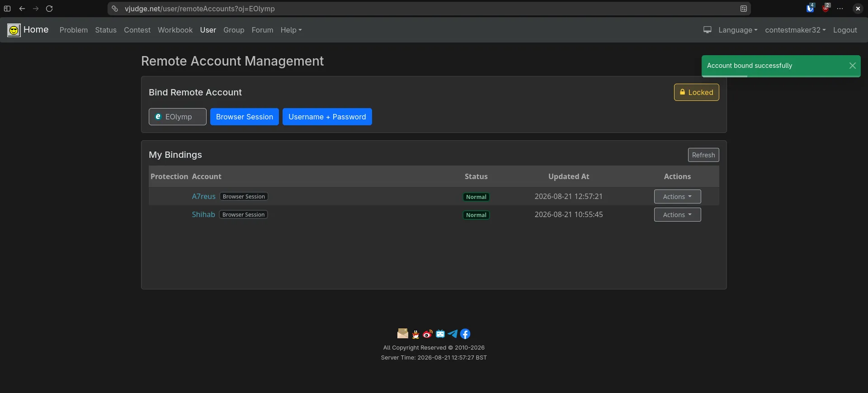This screenshot has height=393, width=868.
Task: Open the EOlymp judge selector
Action: [178, 117]
